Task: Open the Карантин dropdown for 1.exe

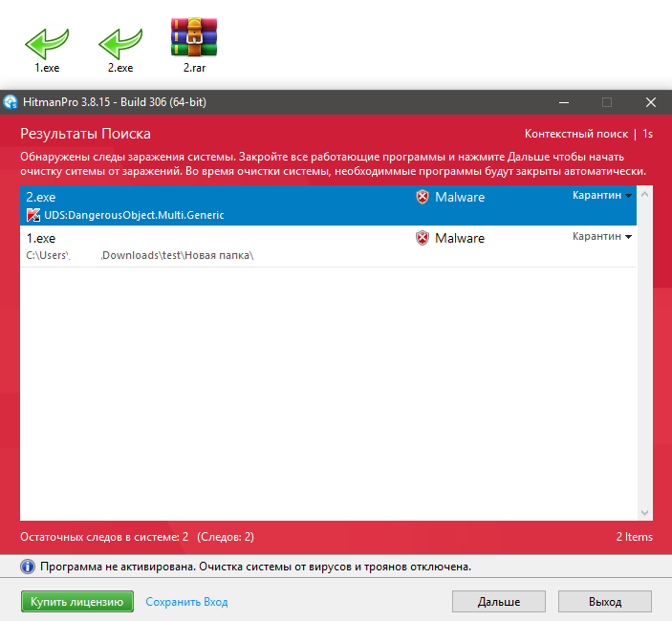Action: pos(601,236)
